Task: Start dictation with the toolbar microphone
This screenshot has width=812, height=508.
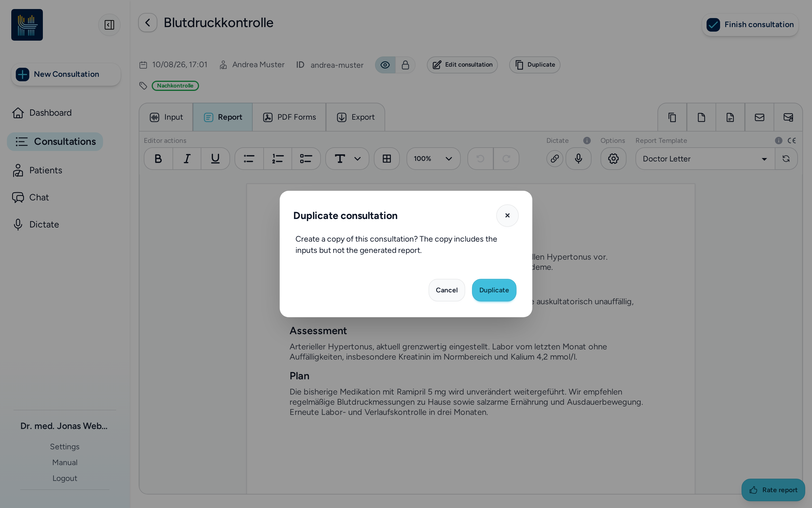Action: pyautogui.click(x=579, y=159)
